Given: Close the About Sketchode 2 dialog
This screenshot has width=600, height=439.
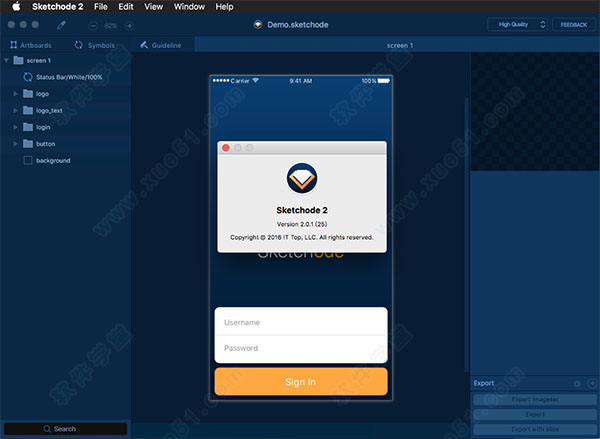Looking at the screenshot, I should tap(226, 148).
